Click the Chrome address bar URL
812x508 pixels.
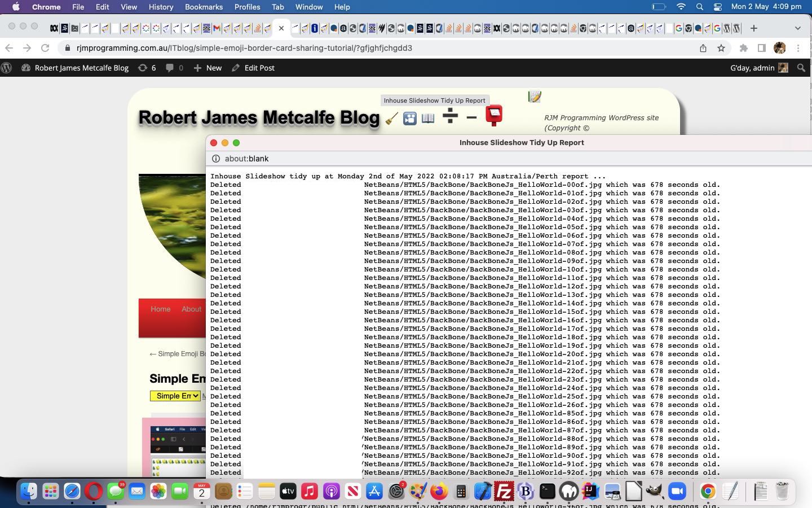click(244, 48)
